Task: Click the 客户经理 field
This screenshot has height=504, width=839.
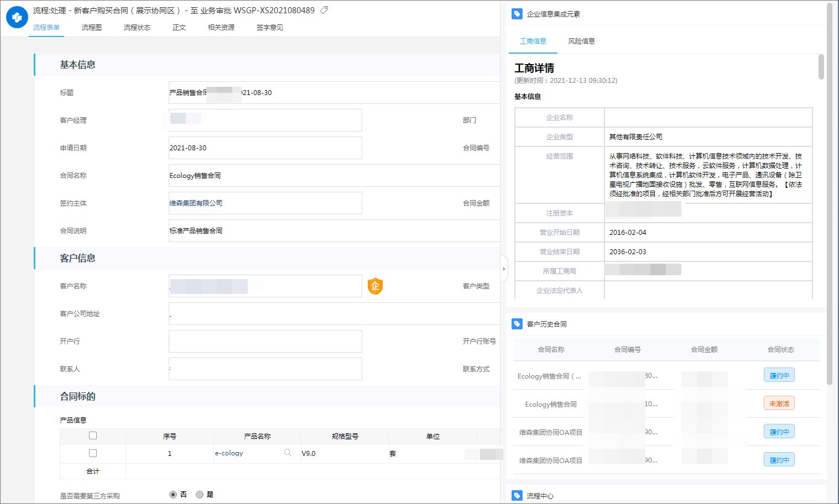Action: click(265, 120)
